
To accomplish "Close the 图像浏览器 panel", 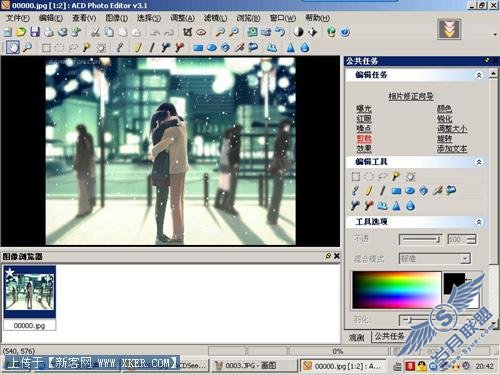I will 337,256.
